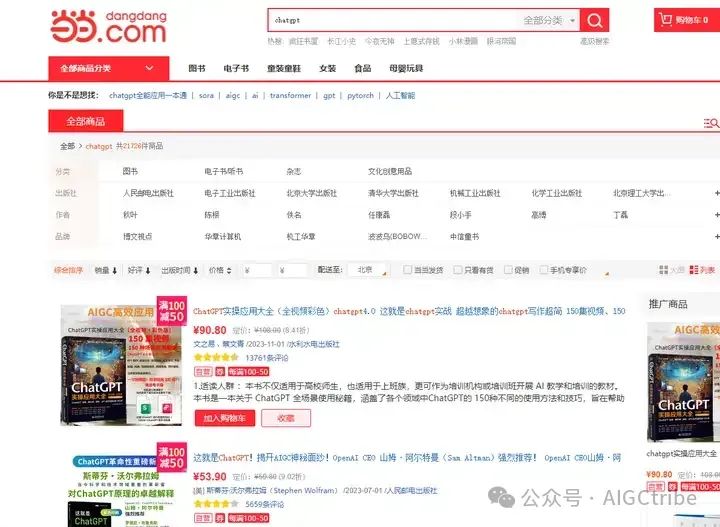Filter by publisher 人民邮电出版社
This screenshot has width=720, height=527.
click(x=148, y=193)
